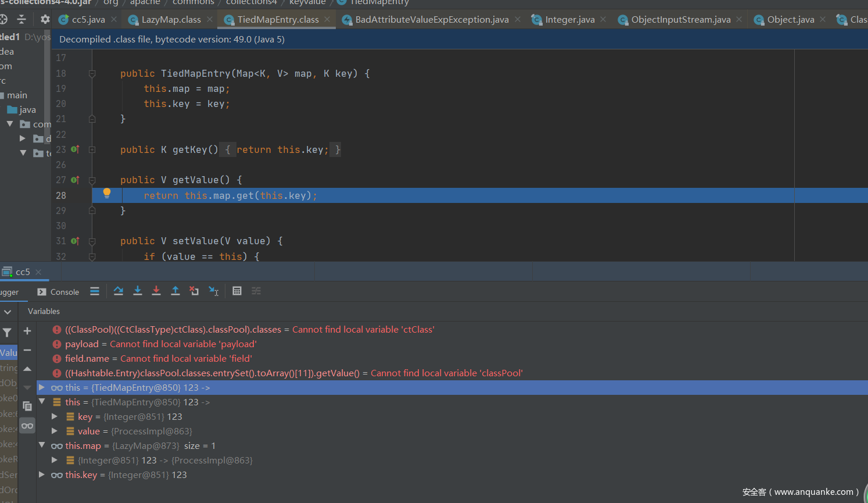Collapse the this.map LazyMap watch node
Image resolution: width=868 pixels, height=503 pixels.
tap(42, 445)
